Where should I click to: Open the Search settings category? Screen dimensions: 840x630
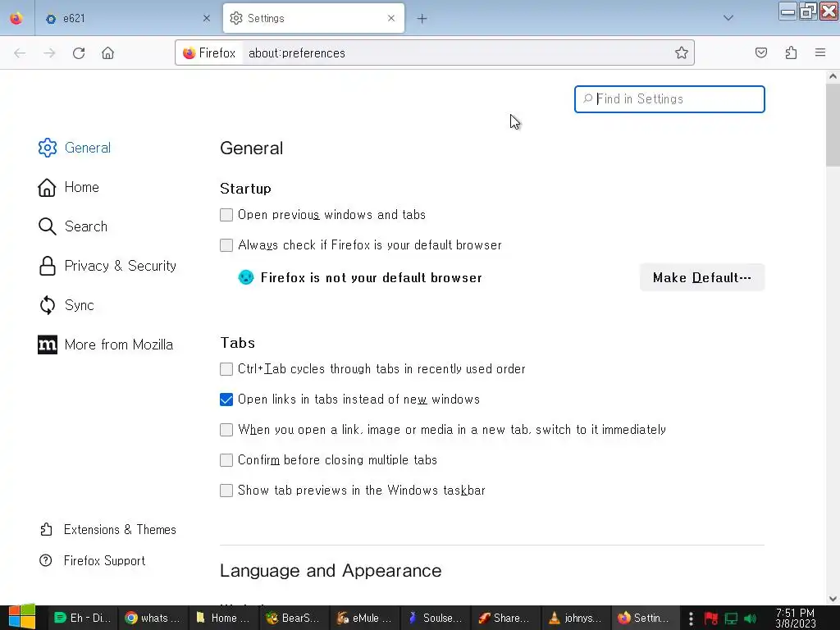(x=73, y=226)
